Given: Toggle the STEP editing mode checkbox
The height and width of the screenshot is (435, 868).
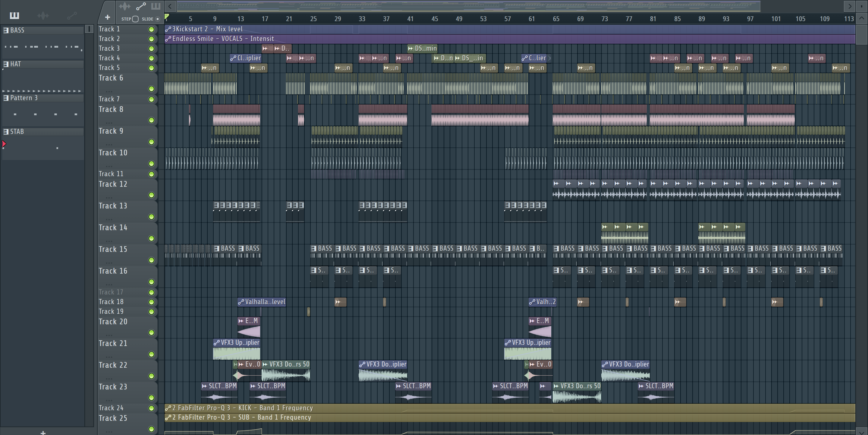Looking at the screenshot, I should click(135, 19).
